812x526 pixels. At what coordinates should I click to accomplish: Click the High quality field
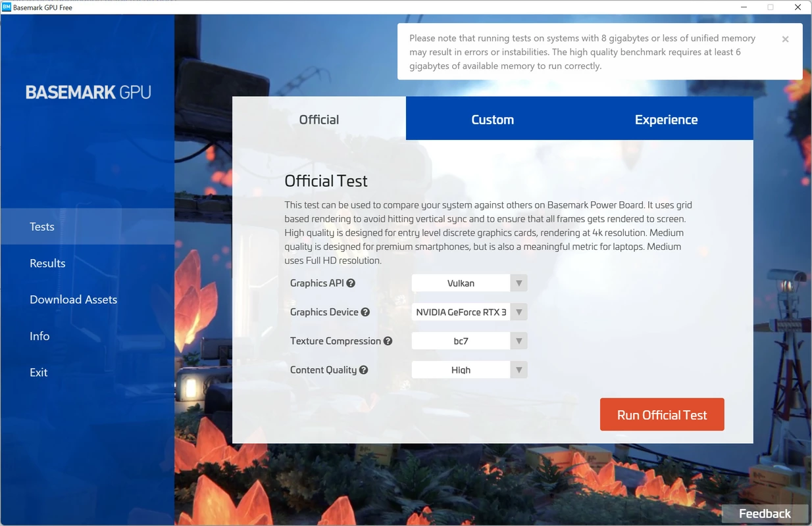[461, 370]
